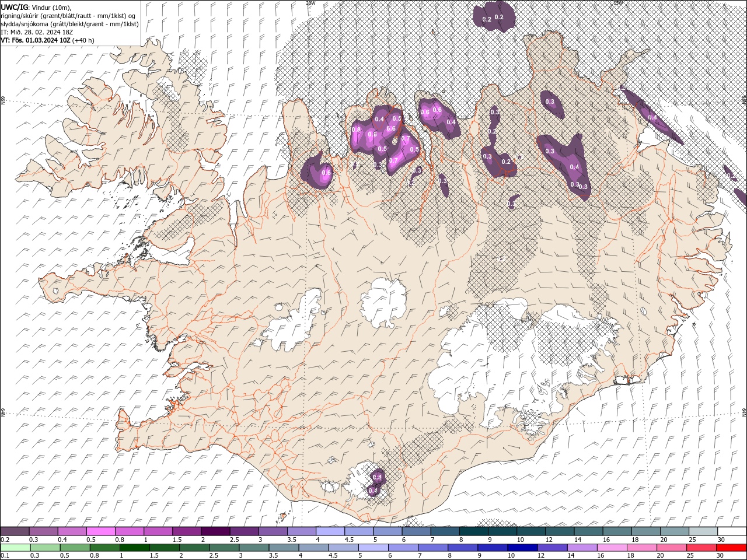Select the 12 violet swatch in the lower row
Image resolution: width=747 pixels, height=560 pixels.
click(552, 548)
